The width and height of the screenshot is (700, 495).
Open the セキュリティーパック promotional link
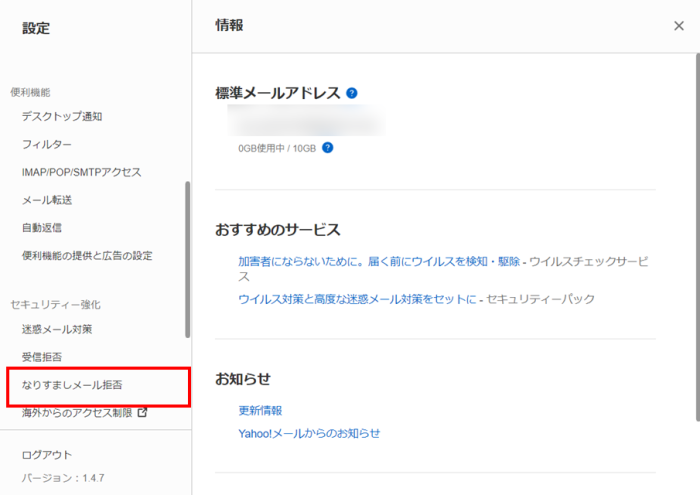tap(357, 299)
